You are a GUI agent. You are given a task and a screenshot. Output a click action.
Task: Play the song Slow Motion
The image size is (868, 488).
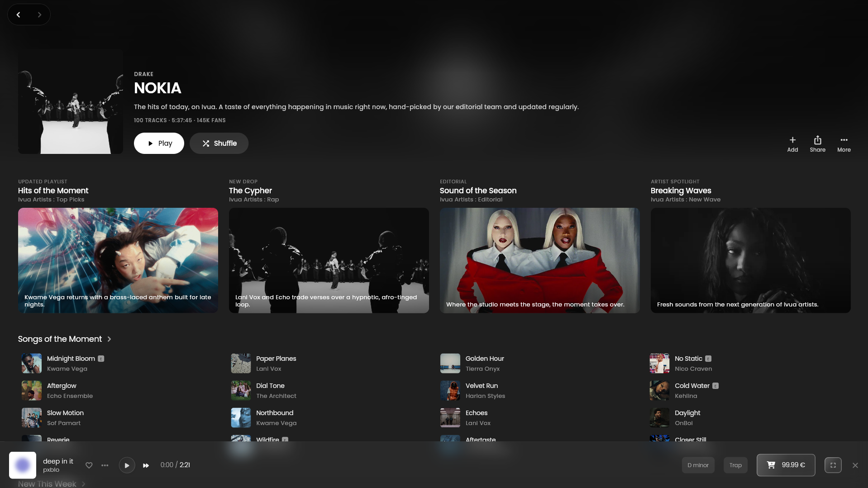(65, 413)
